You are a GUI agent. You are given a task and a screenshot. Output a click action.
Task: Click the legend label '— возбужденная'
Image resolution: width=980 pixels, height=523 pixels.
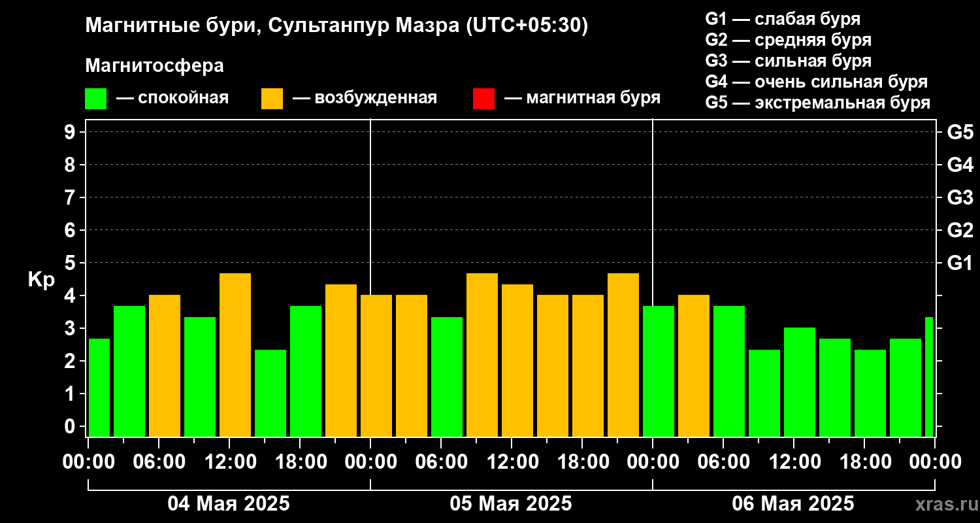click(365, 99)
